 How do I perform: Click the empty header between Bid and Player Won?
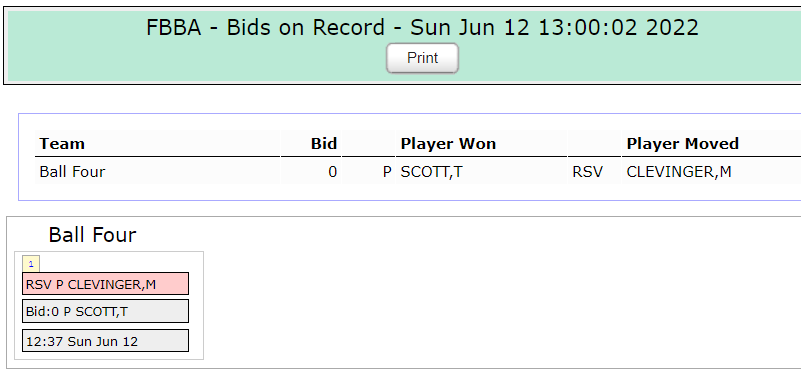click(x=368, y=143)
